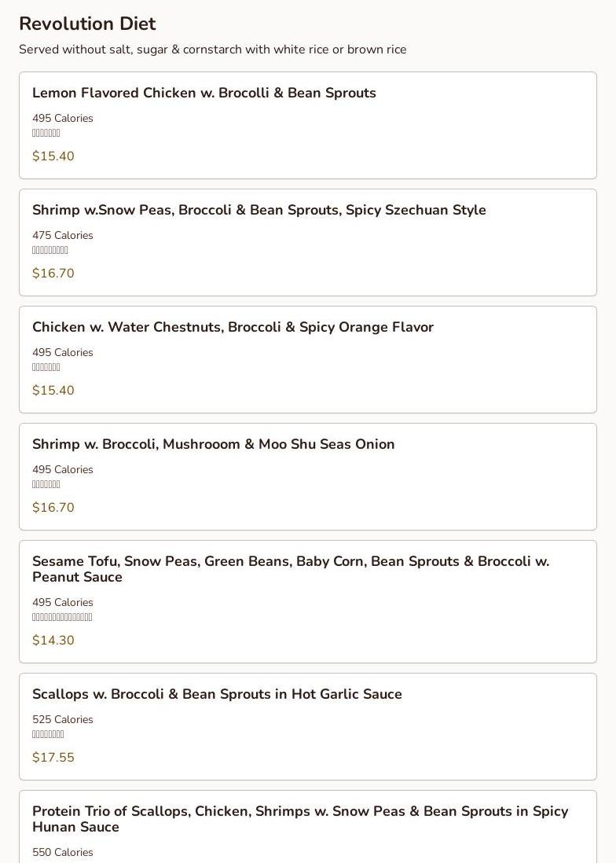Open Sesame Tofu with Peanut Sauce item
Screen dimensions: 616x863
[308, 602]
